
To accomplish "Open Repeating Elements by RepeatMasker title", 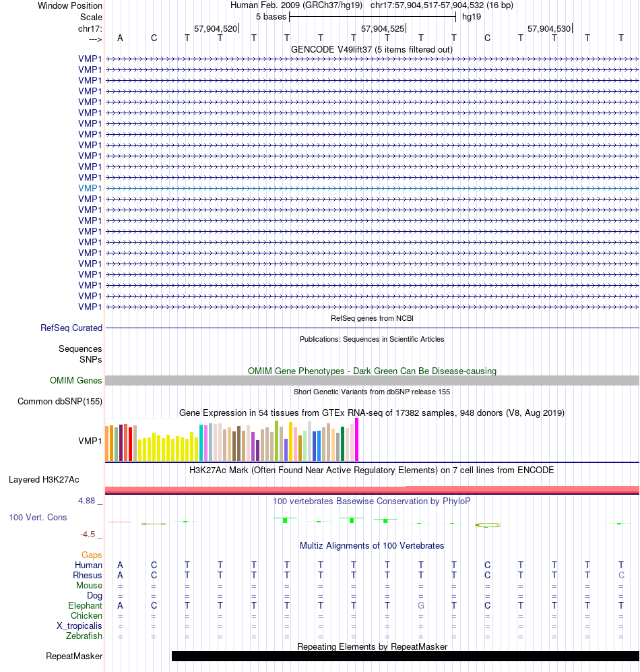I will (372, 646).
